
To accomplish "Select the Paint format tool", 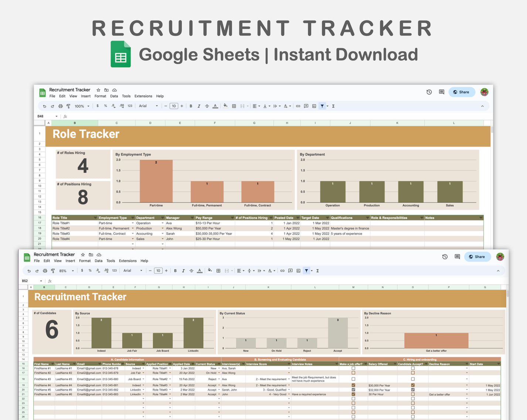I will (53, 270).
